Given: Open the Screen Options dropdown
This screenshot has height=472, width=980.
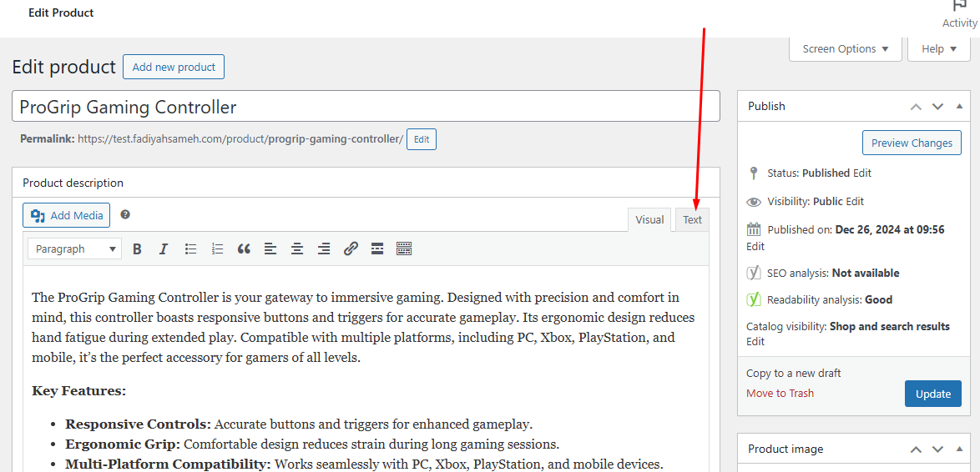Looking at the screenshot, I should pyautogui.click(x=846, y=48).
